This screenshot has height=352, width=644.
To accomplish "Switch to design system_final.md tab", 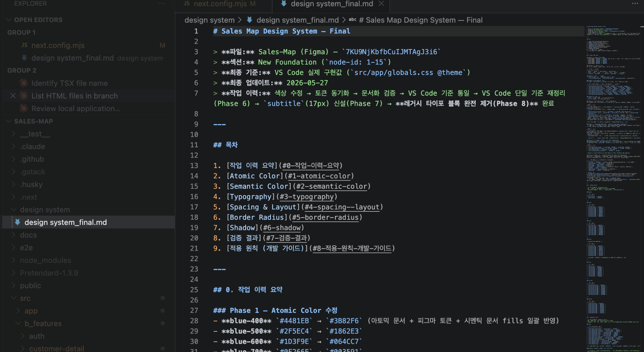I will [331, 4].
